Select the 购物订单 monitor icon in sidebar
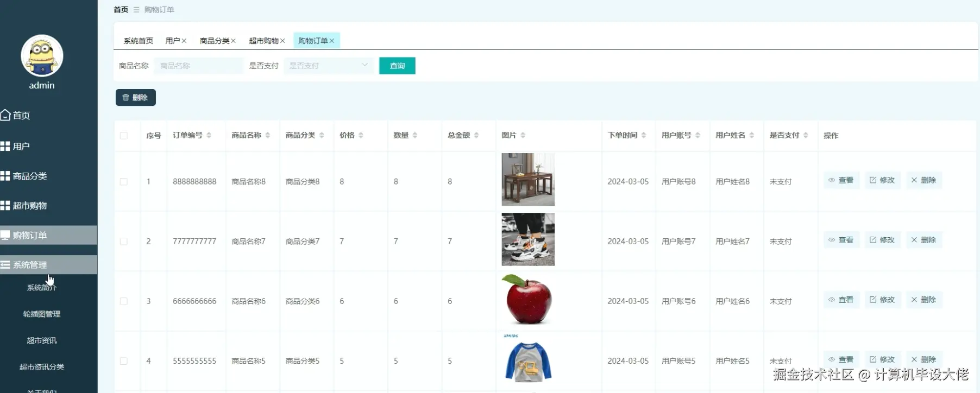Viewport: 980px width, 393px height. coord(5,235)
